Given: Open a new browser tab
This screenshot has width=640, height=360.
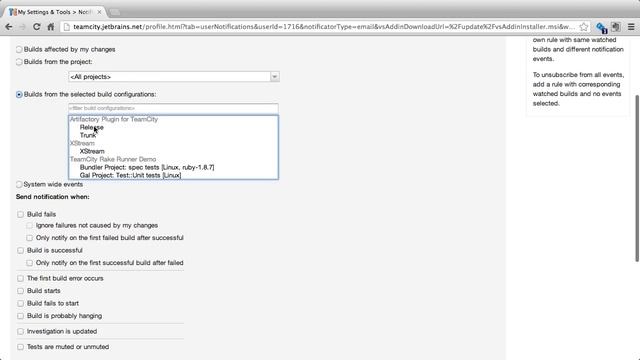Looking at the screenshot, I should click(115, 13).
